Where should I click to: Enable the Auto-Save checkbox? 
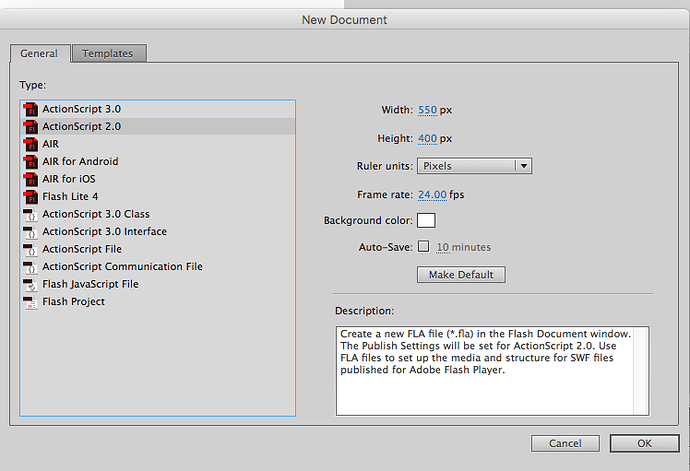click(423, 247)
